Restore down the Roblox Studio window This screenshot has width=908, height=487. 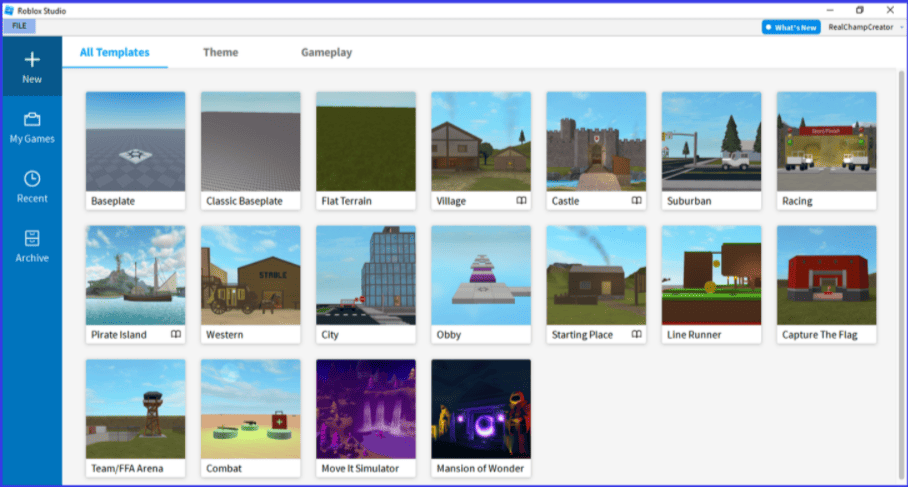[x=860, y=10]
